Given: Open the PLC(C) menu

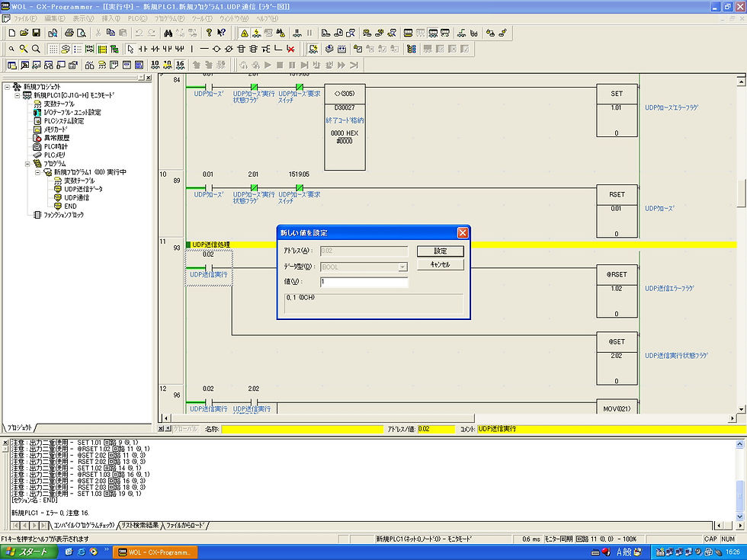Looking at the screenshot, I should [137, 18].
